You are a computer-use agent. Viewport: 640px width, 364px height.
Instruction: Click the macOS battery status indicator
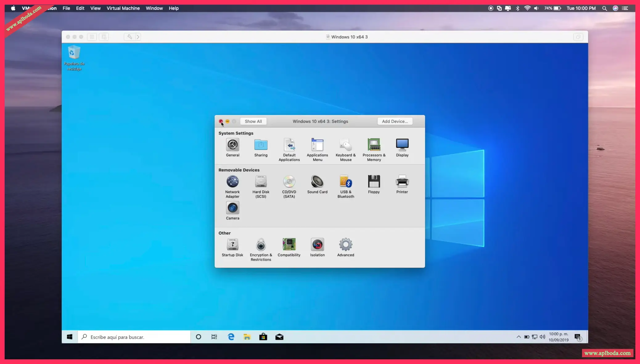[553, 8]
